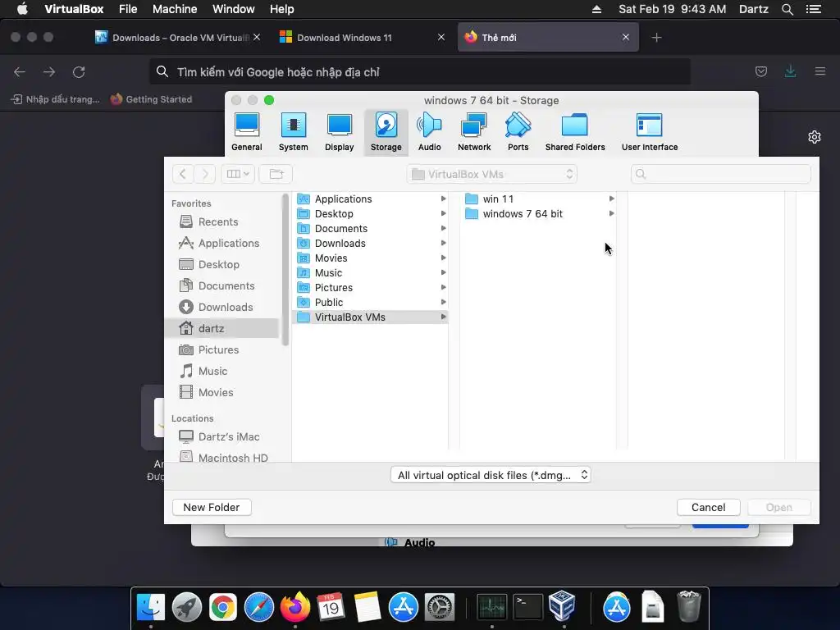840x630 pixels.
Task: Reload the Firefox page
Action: point(79,72)
